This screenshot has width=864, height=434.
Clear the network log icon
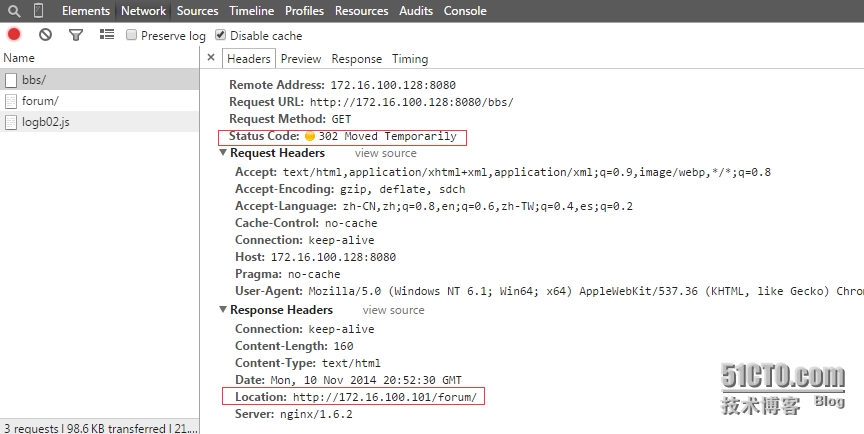(x=45, y=35)
